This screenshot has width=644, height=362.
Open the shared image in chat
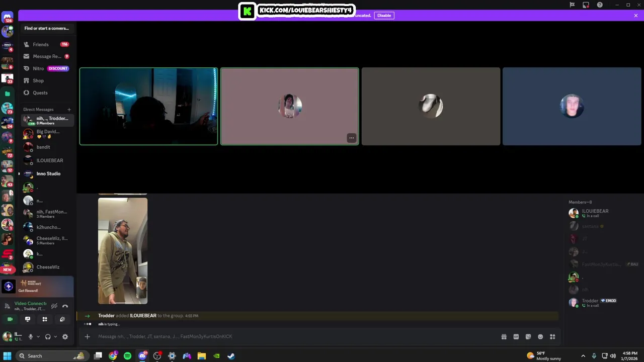pyautogui.click(x=123, y=251)
